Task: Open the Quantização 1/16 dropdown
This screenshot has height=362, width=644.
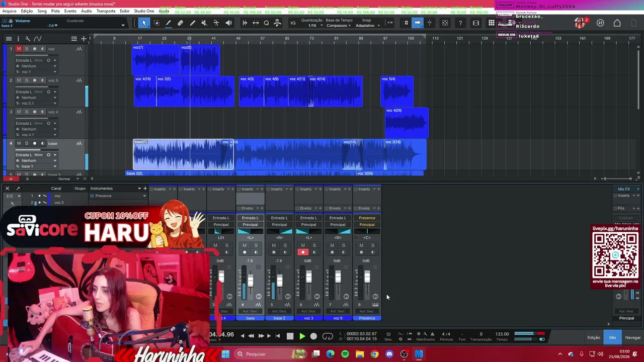Action: coord(315,26)
